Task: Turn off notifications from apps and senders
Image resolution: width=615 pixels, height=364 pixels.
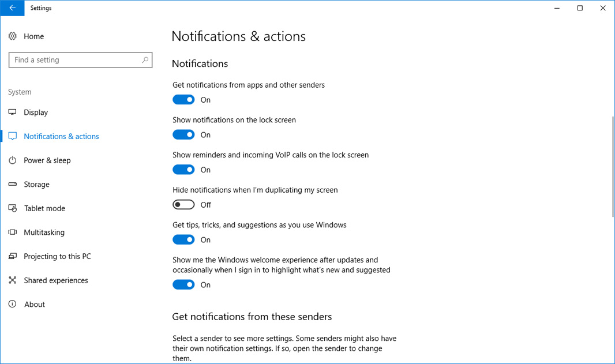Action: pyautogui.click(x=183, y=100)
